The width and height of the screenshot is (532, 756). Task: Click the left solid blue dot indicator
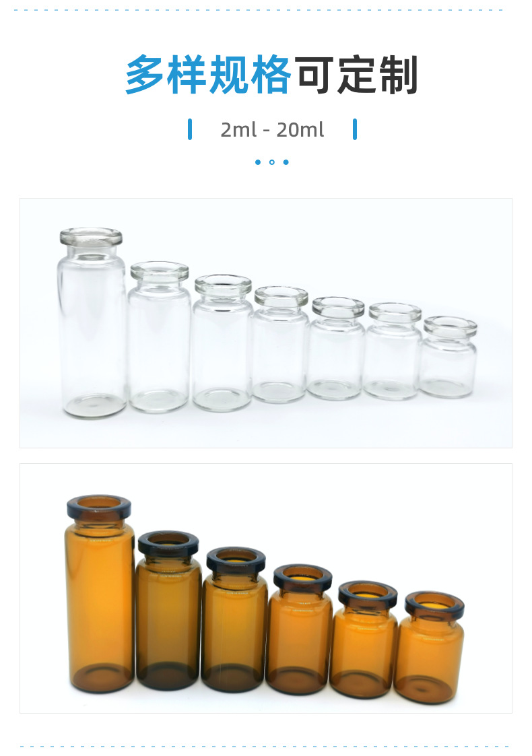coord(258,162)
